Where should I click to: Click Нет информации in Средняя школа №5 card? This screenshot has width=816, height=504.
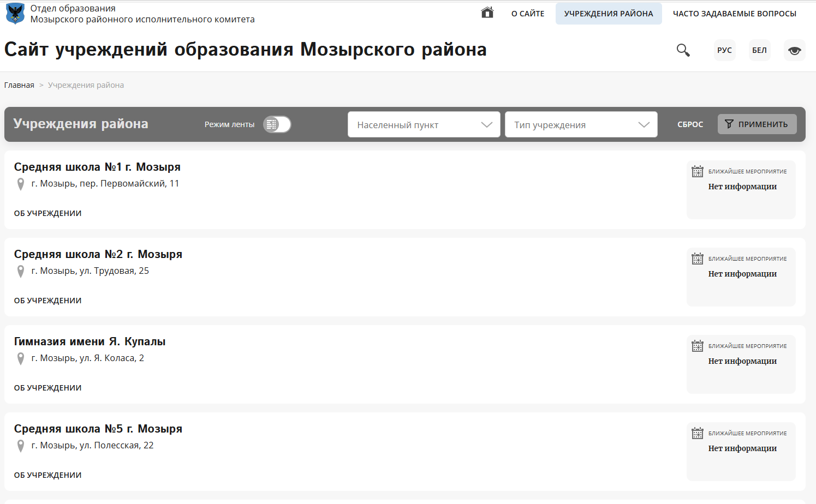(742, 448)
